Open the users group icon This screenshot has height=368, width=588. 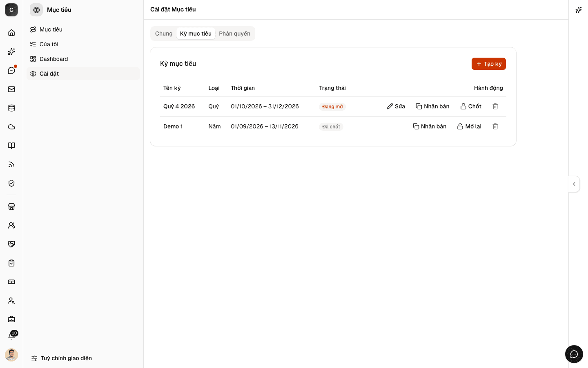(x=11, y=225)
